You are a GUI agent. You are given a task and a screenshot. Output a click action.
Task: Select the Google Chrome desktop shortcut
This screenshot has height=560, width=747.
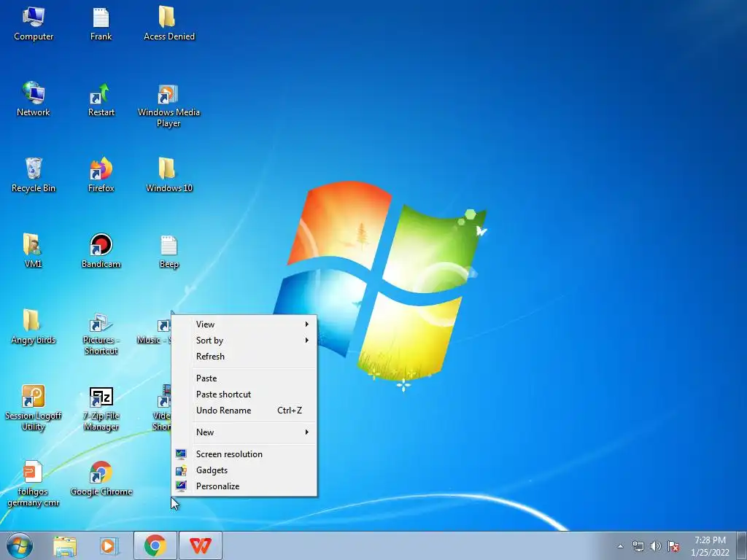click(x=101, y=478)
